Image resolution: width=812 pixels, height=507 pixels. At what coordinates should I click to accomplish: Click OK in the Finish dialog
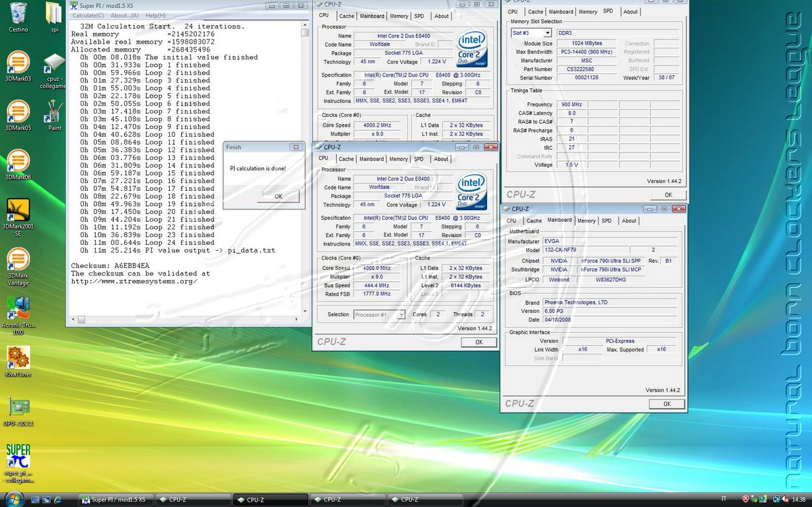click(278, 196)
